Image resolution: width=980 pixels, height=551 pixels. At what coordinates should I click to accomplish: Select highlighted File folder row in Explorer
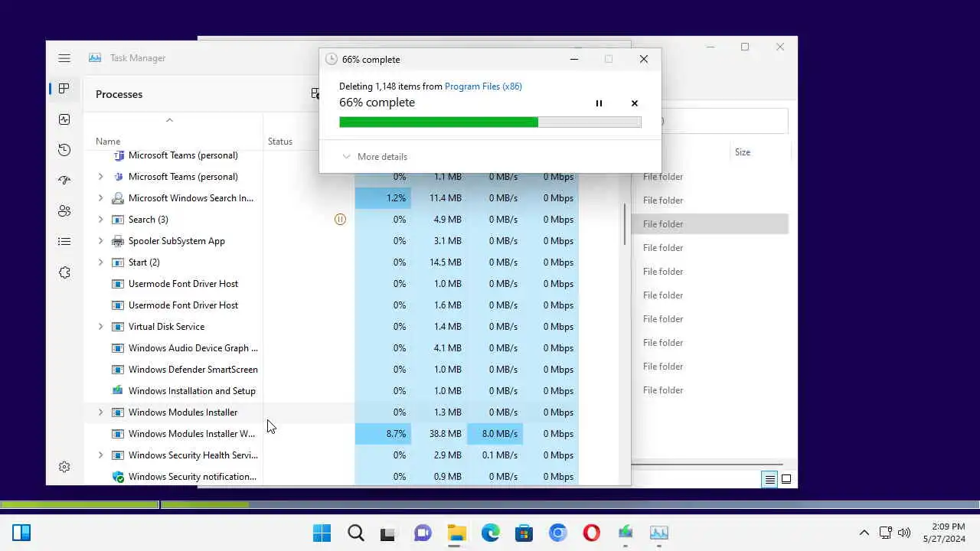[x=710, y=224]
